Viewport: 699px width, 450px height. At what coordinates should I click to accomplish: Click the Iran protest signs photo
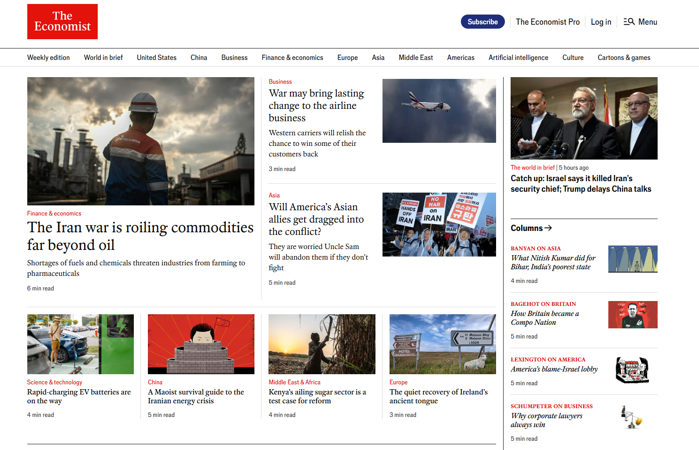pyautogui.click(x=438, y=224)
